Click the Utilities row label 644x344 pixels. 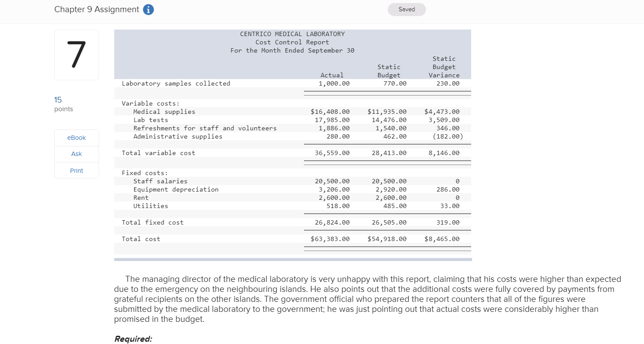point(151,206)
